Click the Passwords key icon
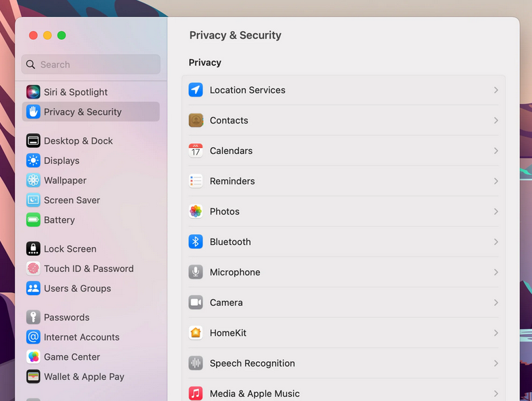Image resolution: width=532 pixels, height=401 pixels. pos(33,317)
